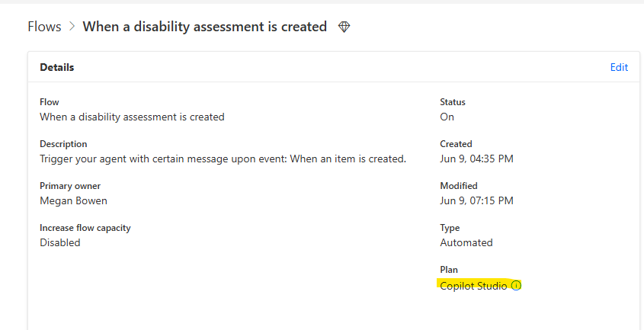Click the Details section header
The image size is (644, 330).
coord(57,67)
